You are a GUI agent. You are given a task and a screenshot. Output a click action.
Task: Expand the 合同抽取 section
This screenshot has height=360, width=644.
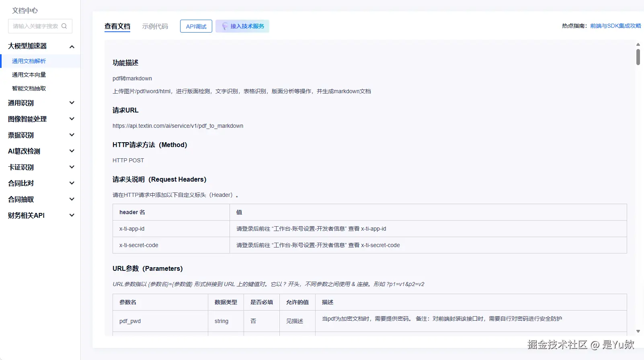pyautogui.click(x=72, y=199)
